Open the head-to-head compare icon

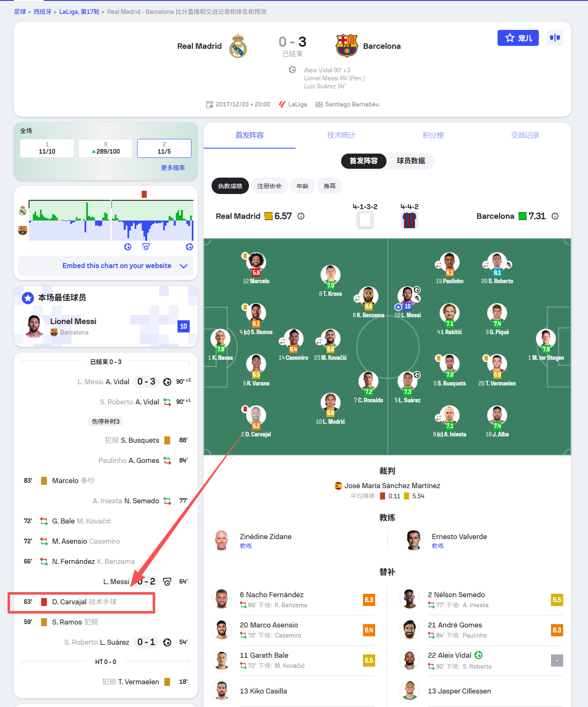tap(555, 38)
